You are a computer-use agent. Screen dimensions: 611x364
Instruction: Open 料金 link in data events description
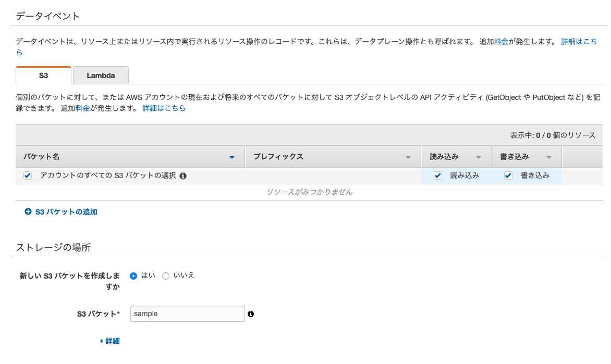click(x=501, y=42)
